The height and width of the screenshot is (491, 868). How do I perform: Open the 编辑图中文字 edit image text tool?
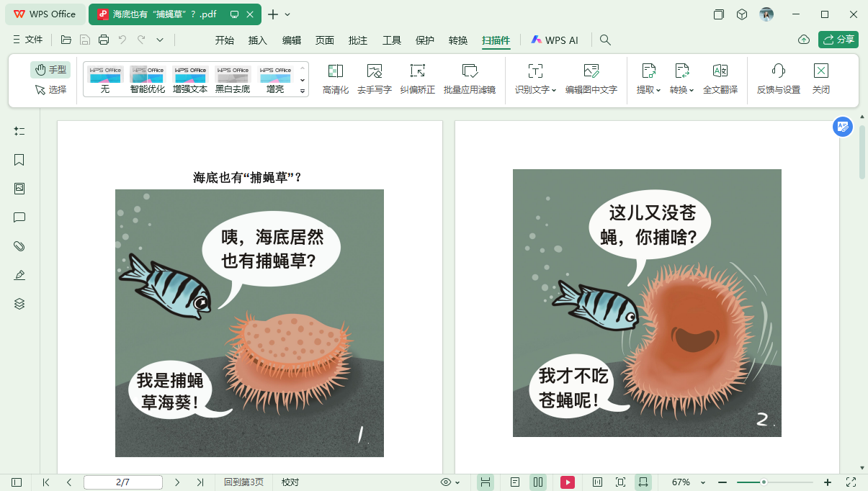592,78
